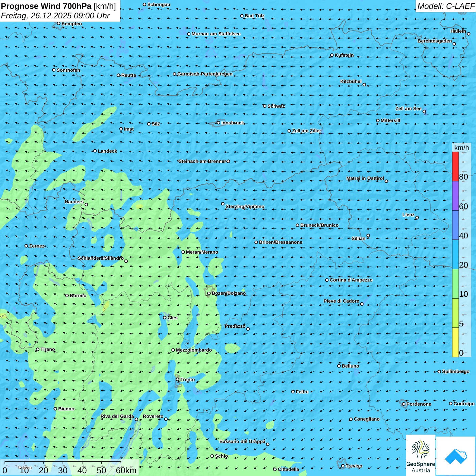Click the Sterzing/Vipiteno label

point(245,206)
